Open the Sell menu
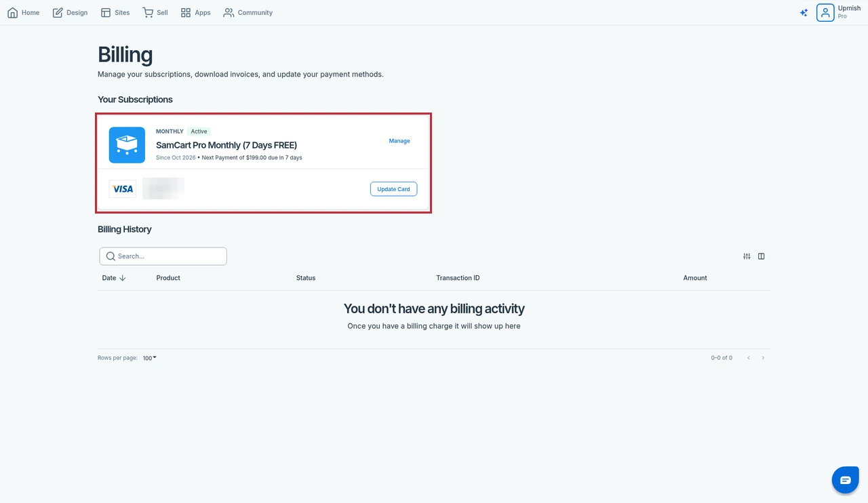 [x=155, y=12]
